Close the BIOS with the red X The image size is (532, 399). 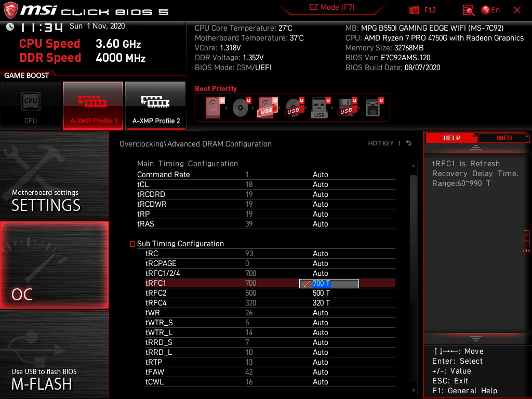(x=517, y=10)
